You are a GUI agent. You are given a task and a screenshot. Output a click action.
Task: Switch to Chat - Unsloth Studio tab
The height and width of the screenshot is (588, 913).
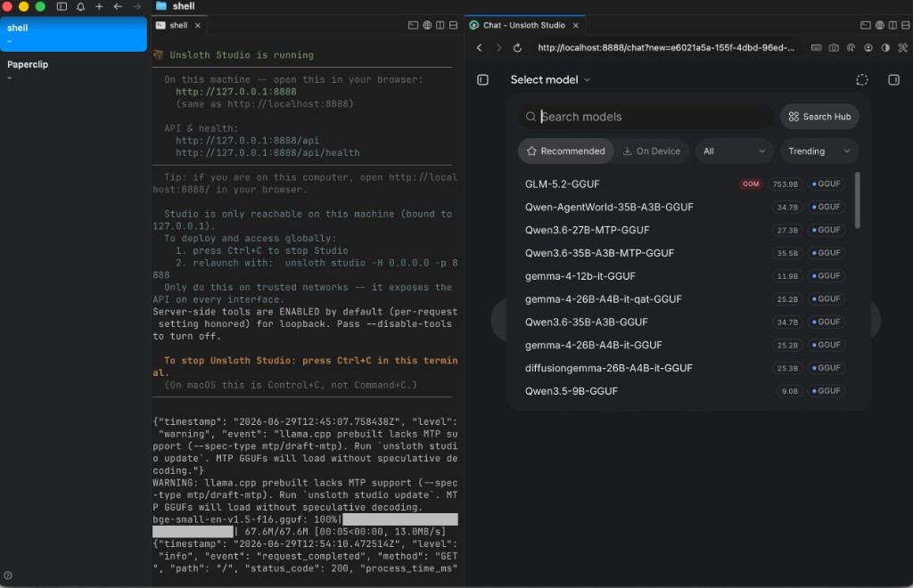(523, 25)
